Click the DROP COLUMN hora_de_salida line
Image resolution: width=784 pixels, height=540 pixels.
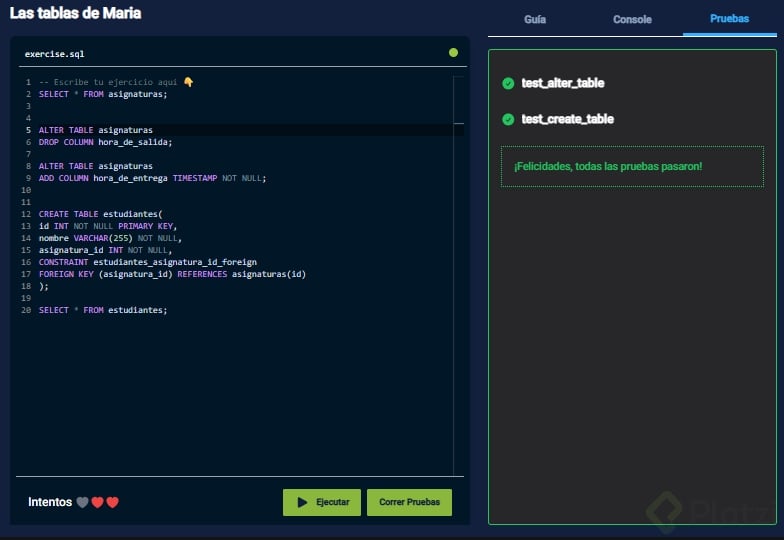(106, 142)
